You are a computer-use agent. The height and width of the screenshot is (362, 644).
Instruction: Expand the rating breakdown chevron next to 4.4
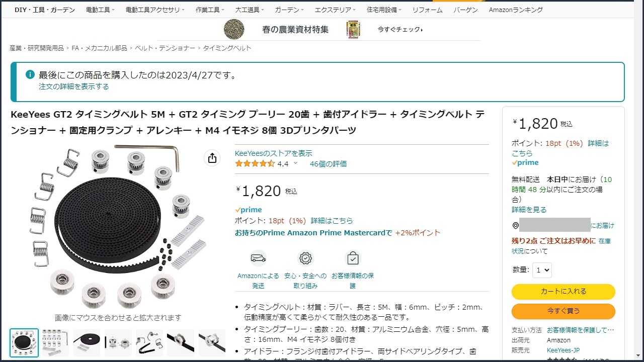pyautogui.click(x=295, y=163)
